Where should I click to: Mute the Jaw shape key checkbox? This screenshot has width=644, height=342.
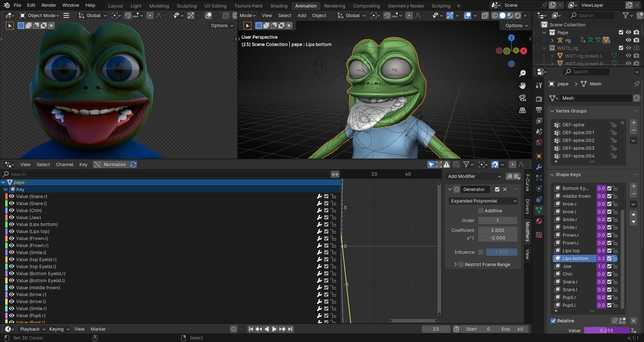pos(609,266)
